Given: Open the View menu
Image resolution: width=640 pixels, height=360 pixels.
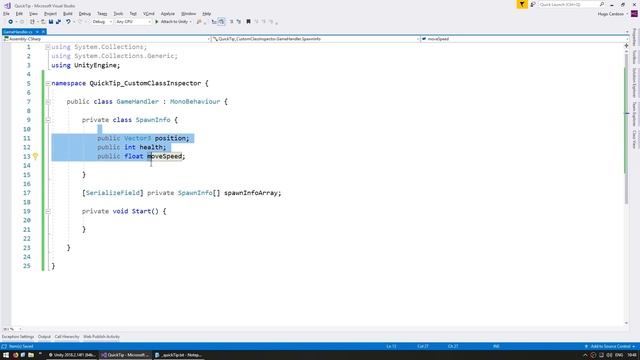Looking at the screenshot, I should [33, 14].
